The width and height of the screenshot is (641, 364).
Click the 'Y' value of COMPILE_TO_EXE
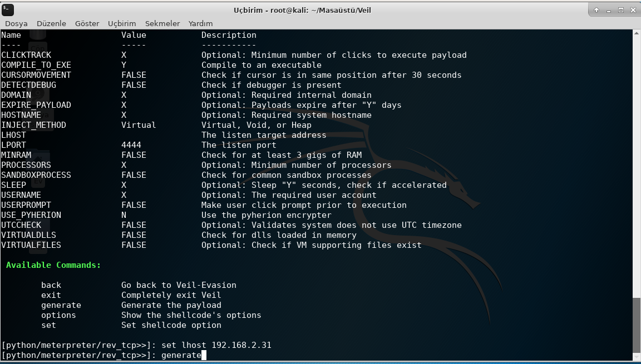point(124,65)
